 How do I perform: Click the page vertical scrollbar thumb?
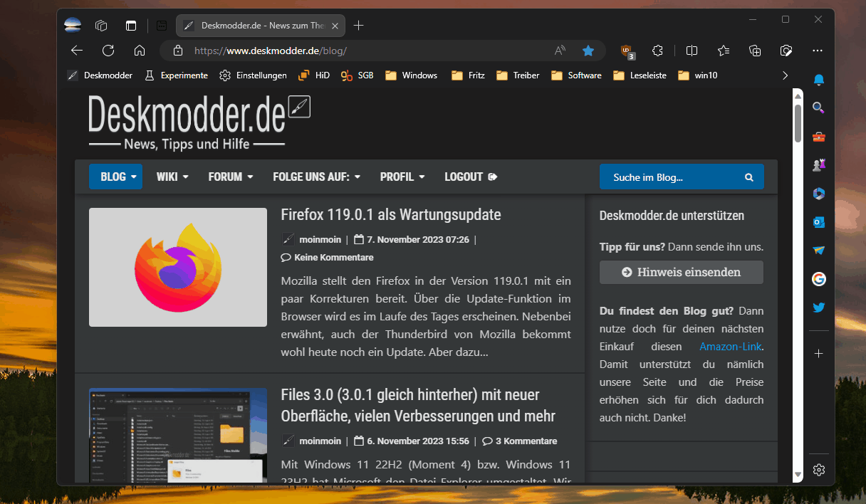point(798,122)
